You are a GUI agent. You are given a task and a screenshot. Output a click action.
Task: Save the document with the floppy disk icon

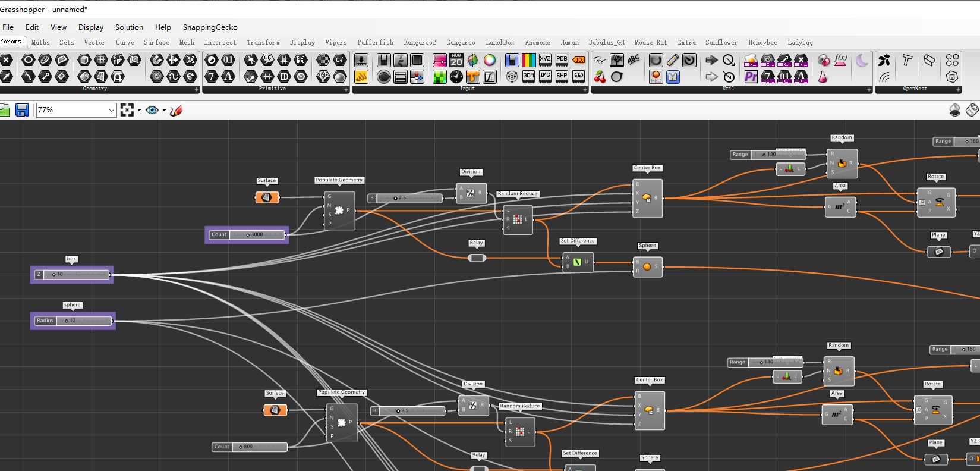[22, 110]
